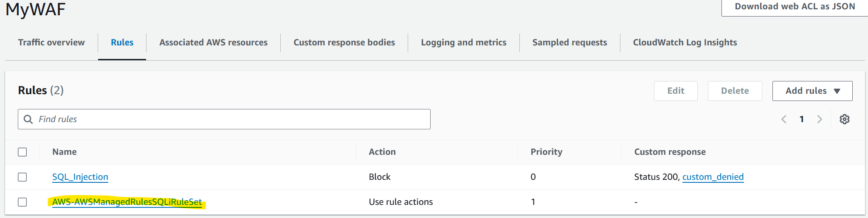Click the search magnifier icon in Find rules

[28, 119]
